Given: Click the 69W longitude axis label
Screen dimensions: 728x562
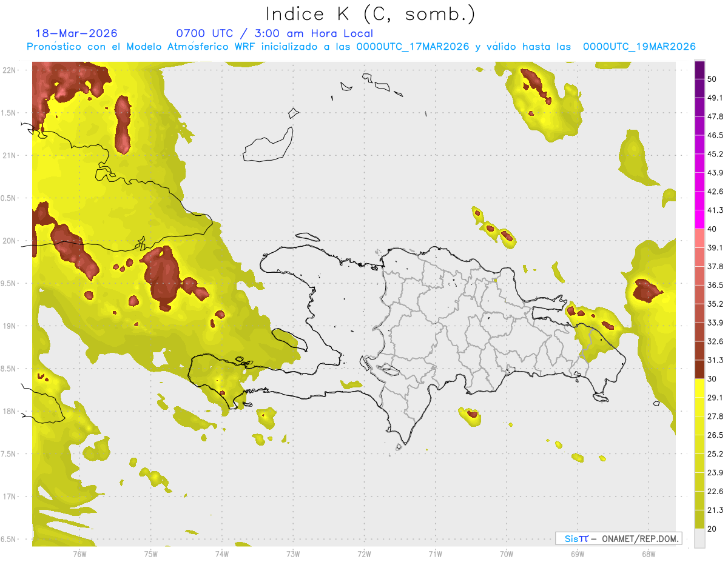Looking at the screenshot, I should click(577, 554).
